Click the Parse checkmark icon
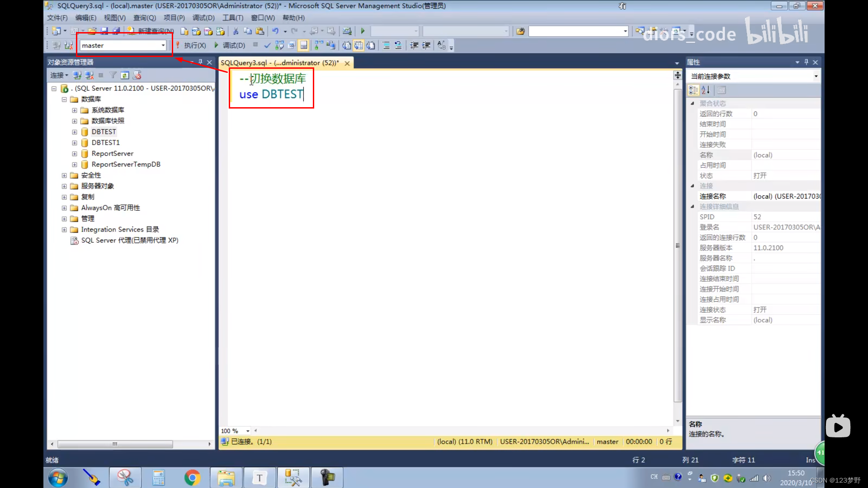The height and width of the screenshot is (488, 868). coord(267,45)
